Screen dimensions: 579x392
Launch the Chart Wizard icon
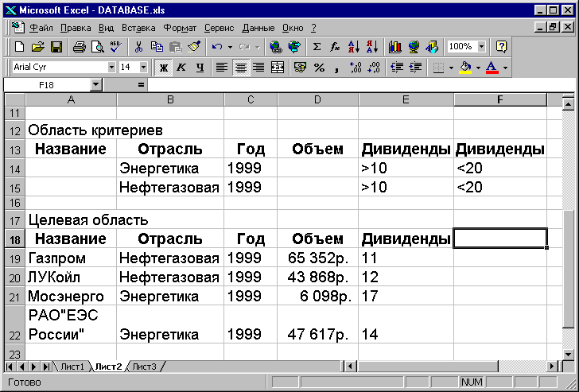tap(394, 47)
